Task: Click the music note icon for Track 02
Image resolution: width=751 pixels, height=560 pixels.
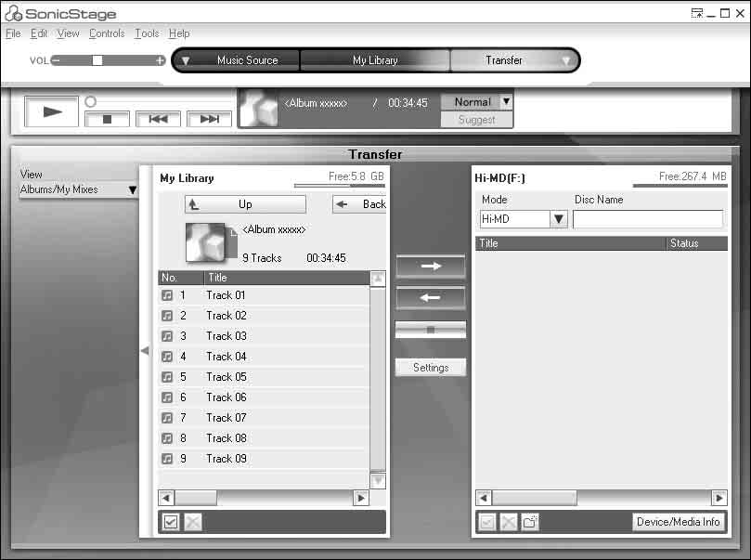Action: coord(167,316)
